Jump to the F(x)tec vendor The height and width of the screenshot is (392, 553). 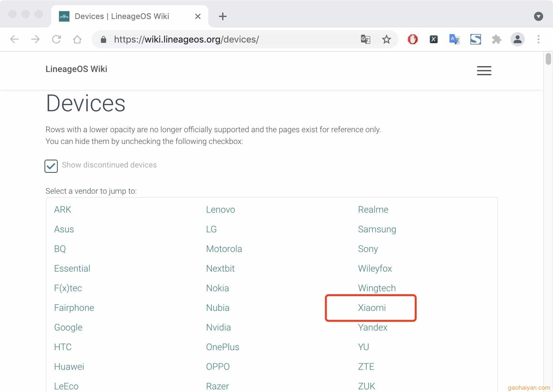coord(68,288)
